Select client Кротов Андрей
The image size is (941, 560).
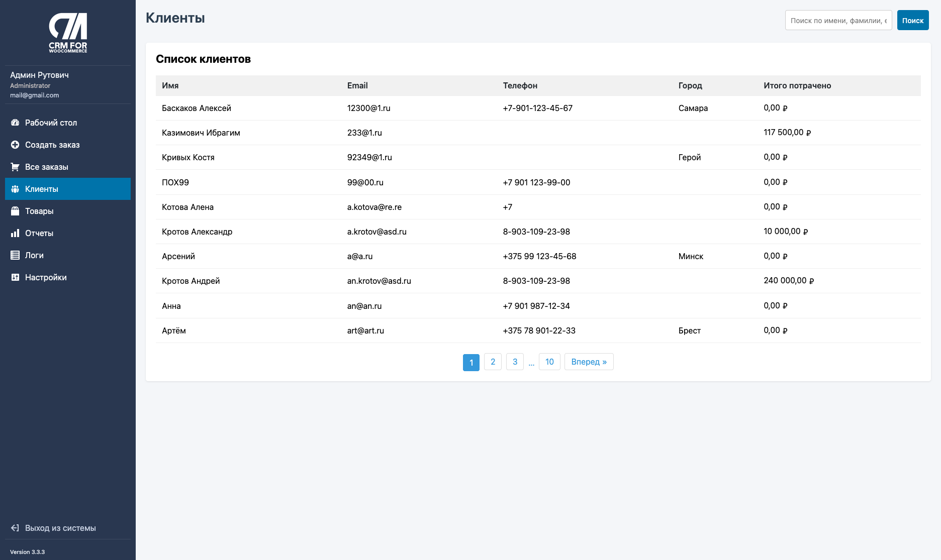[191, 281]
